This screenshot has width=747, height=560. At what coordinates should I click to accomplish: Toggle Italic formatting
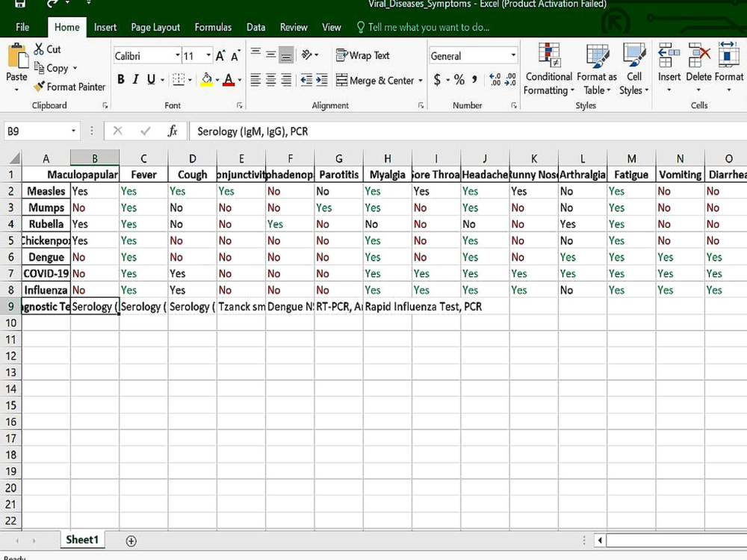tap(136, 80)
